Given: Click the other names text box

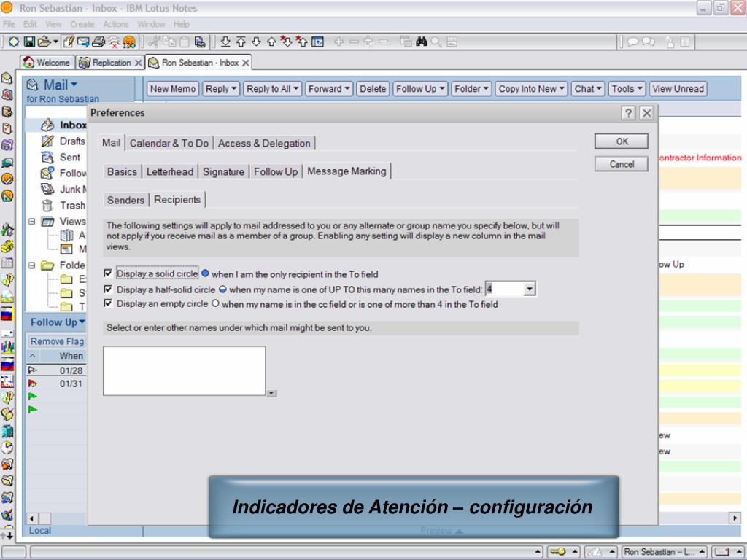Looking at the screenshot, I should point(184,371).
